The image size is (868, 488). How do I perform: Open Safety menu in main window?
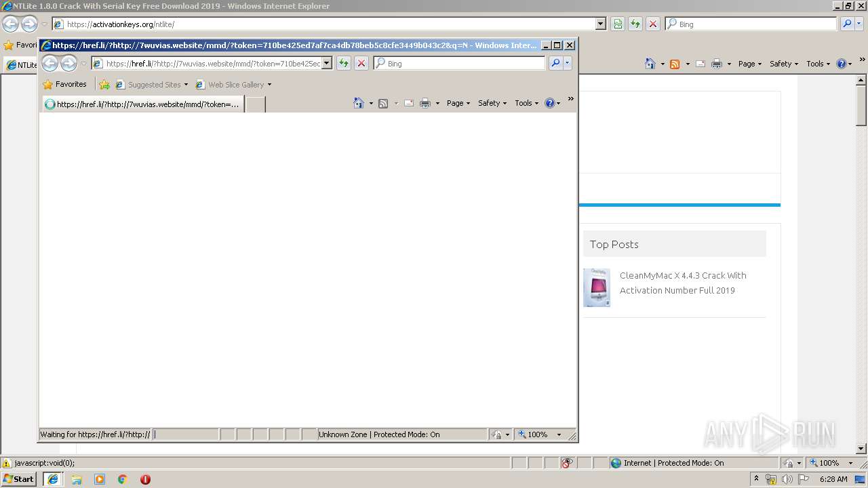[784, 64]
